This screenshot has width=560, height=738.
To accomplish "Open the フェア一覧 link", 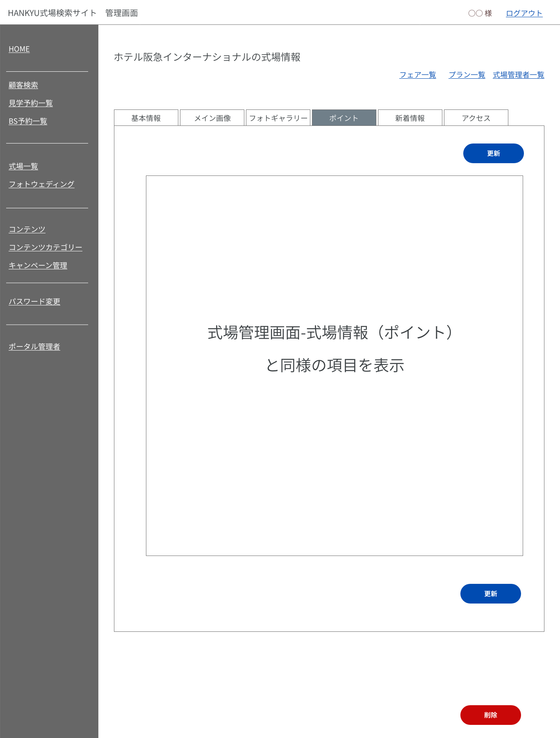I will pos(418,75).
